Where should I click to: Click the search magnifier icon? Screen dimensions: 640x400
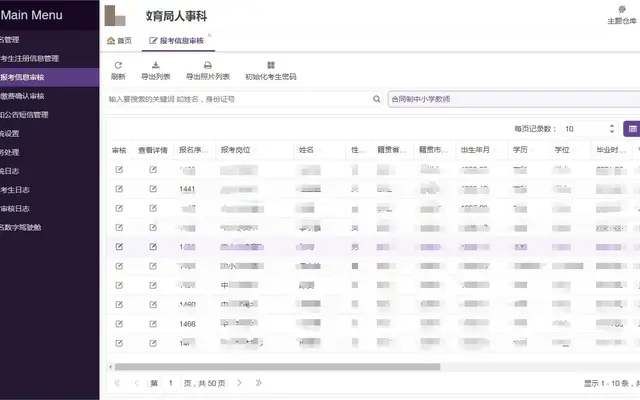[377, 99]
